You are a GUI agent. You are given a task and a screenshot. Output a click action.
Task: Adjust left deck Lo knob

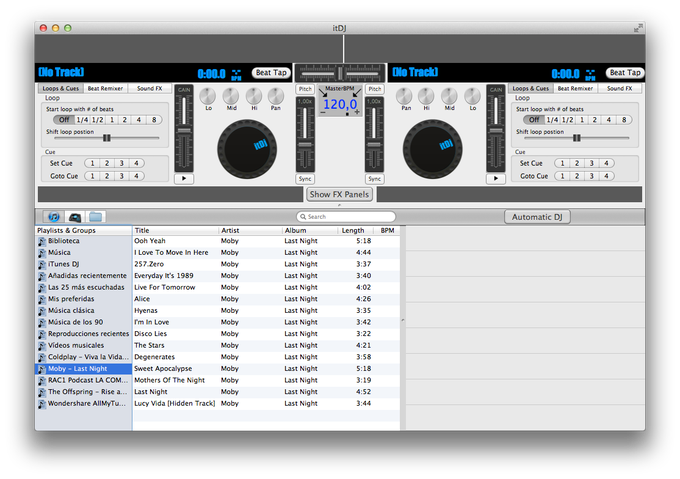pyautogui.click(x=208, y=96)
